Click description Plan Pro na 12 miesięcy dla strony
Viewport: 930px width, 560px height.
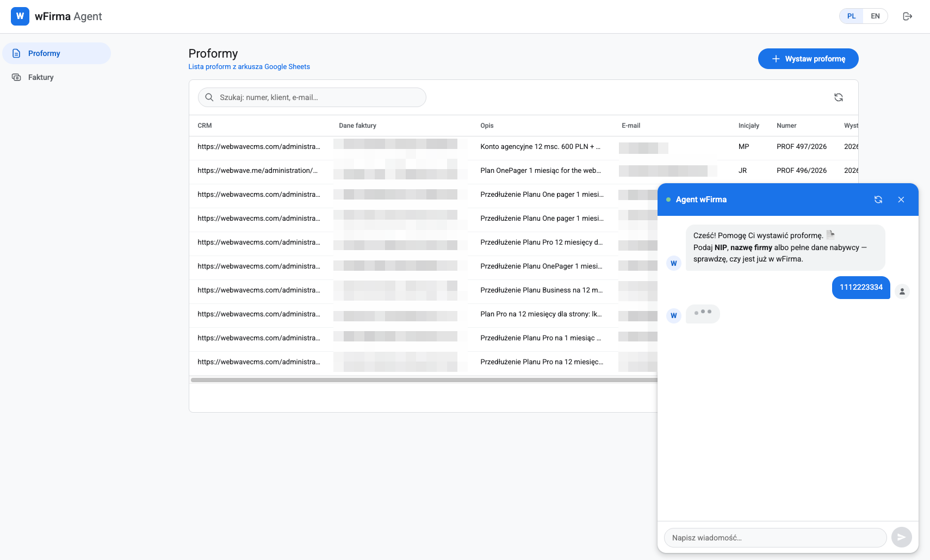541,314
